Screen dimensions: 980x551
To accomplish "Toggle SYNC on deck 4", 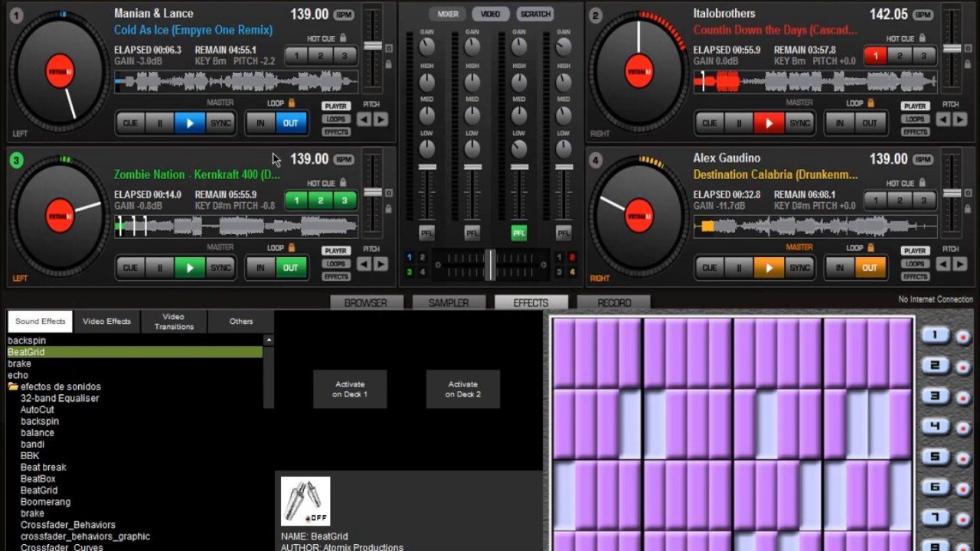I will tap(800, 268).
